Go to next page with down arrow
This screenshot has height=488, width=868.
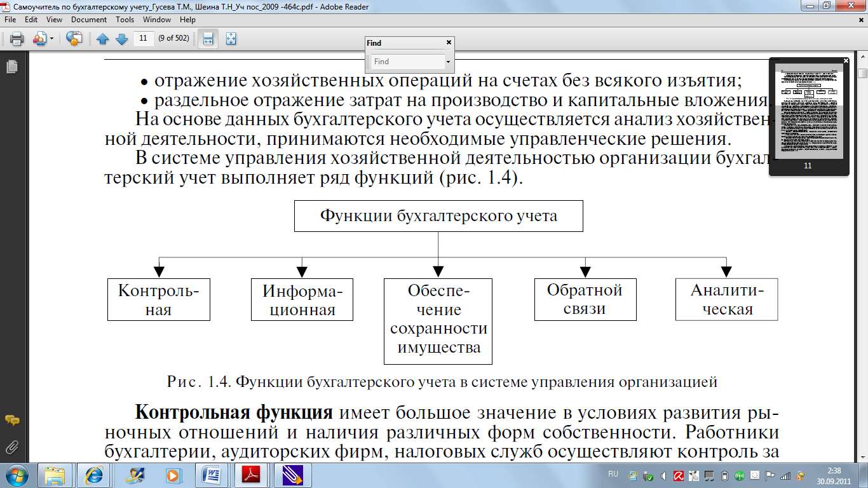click(x=121, y=39)
